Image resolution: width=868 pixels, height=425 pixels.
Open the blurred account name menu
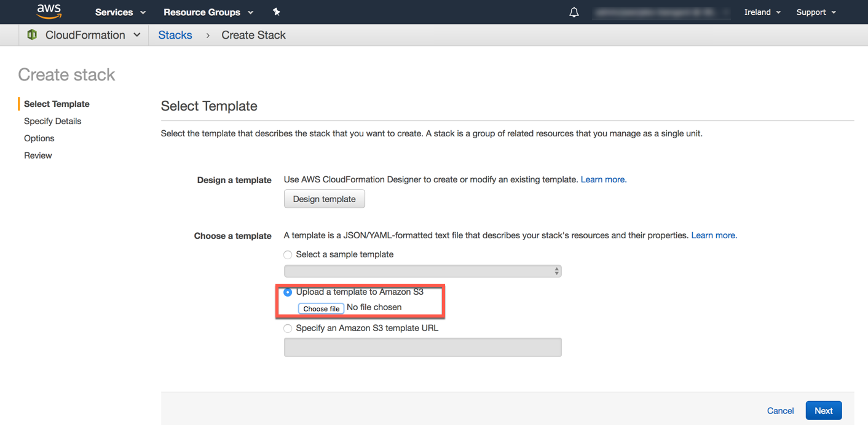[x=662, y=12]
